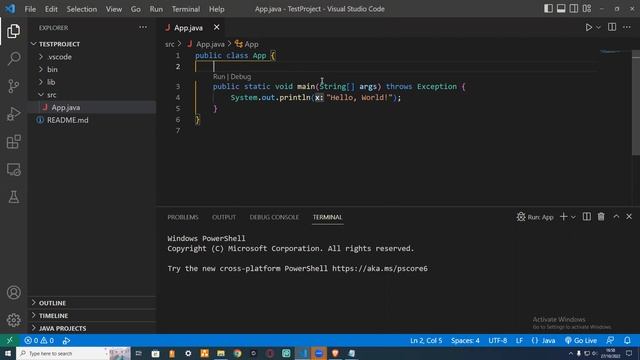Click Ln 2, Col 5 status entry

pos(426,340)
